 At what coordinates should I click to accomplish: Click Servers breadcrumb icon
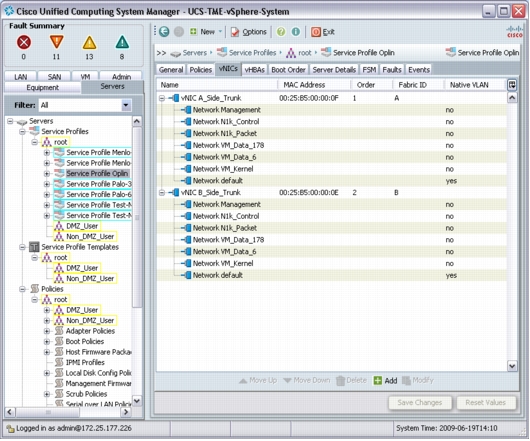pyautogui.click(x=175, y=53)
